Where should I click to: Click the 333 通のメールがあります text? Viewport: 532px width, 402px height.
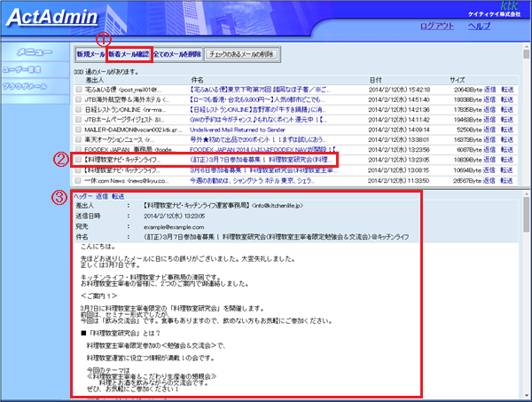tap(106, 72)
